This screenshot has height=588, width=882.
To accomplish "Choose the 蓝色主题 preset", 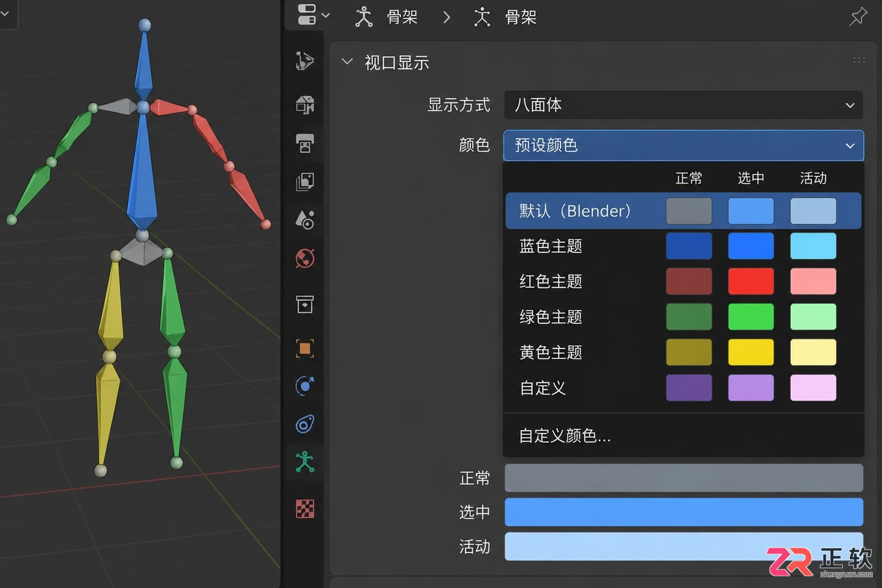I will coord(684,246).
